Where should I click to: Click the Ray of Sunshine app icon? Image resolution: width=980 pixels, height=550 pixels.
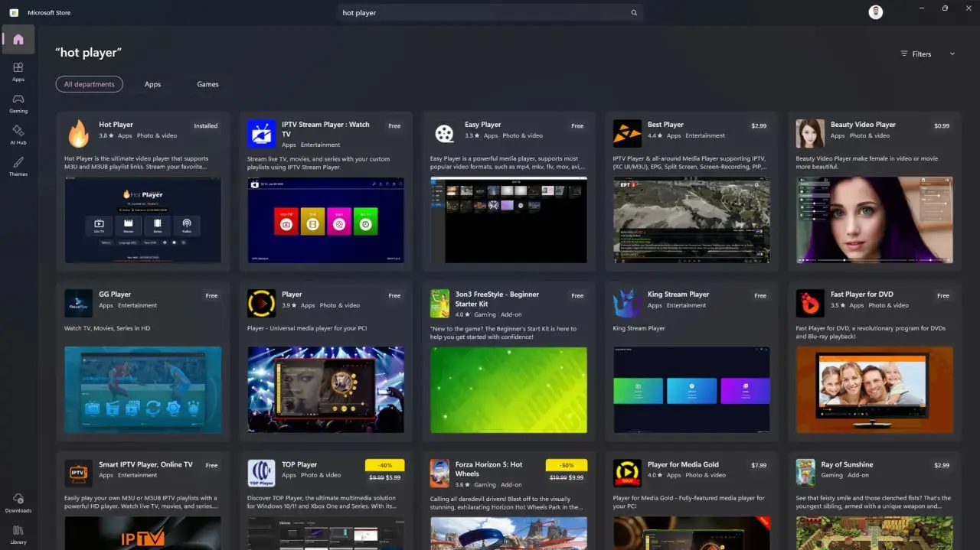pos(805,473)
